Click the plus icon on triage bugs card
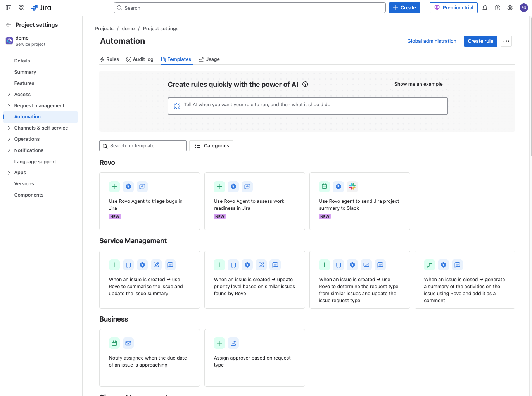 (114, 187)
